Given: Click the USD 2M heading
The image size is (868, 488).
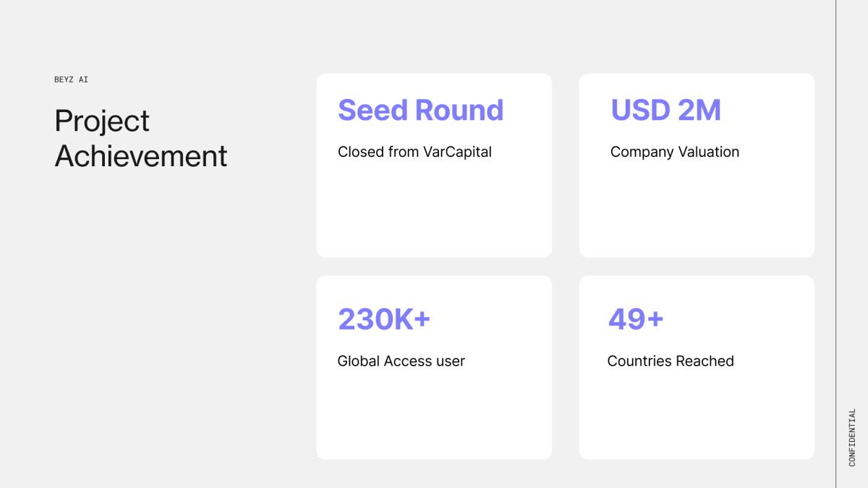Looking at the screenshot, I should pos(665,110).
